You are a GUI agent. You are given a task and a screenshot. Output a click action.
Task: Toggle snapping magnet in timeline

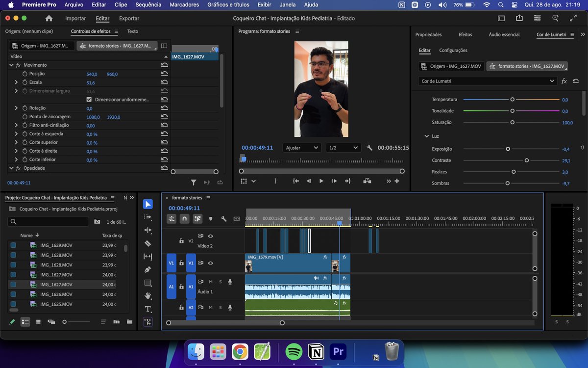tap(184, 219)
